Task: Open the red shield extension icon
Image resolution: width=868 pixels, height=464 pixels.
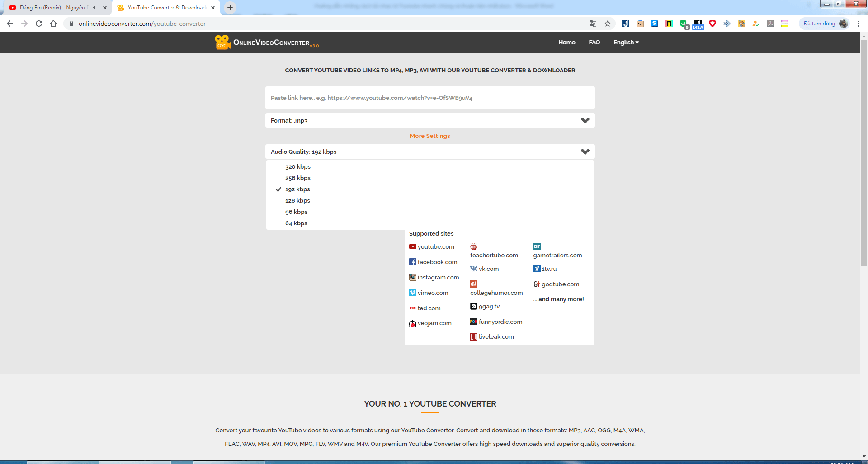Action: point(712,24)
